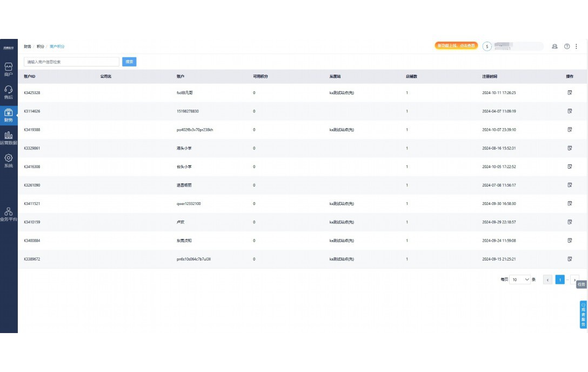Open details icon for account K3389672
Image resolution: width=588 pixels, height=372 pixels.
pyautogui.click(x=570, y=259)
